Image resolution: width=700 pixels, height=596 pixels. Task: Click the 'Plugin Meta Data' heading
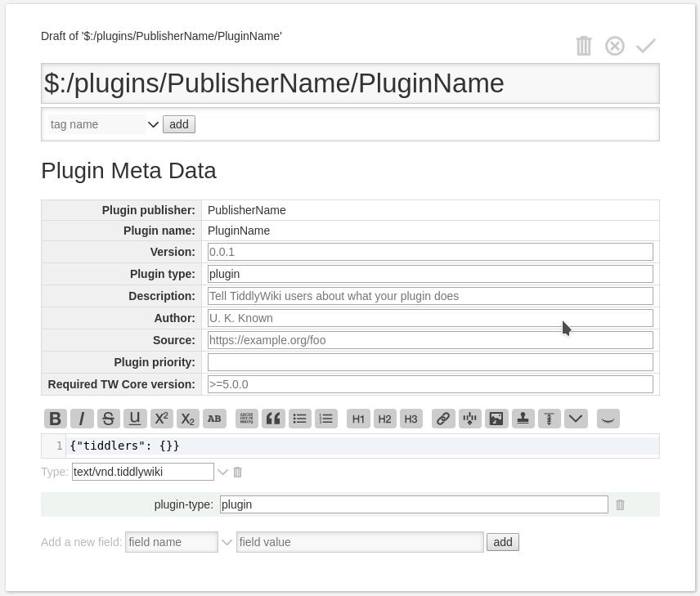[x=128, y=171]
